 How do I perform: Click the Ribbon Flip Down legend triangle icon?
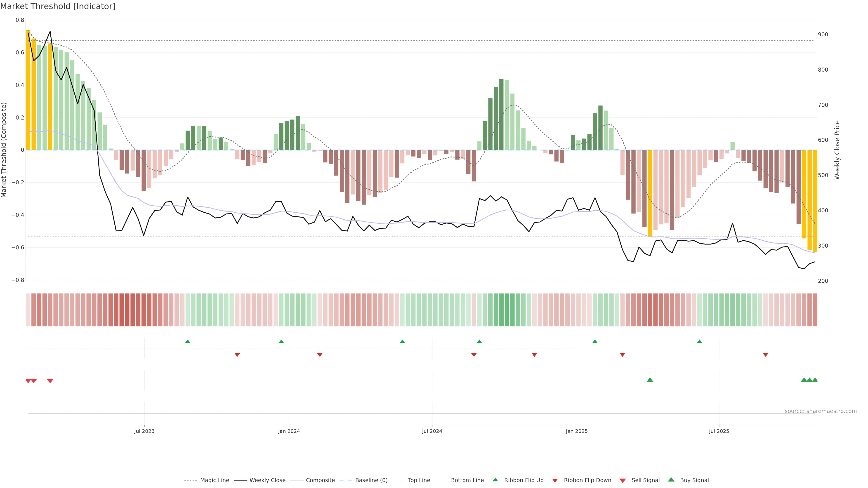pyautogui.click(x=555, y=481)
